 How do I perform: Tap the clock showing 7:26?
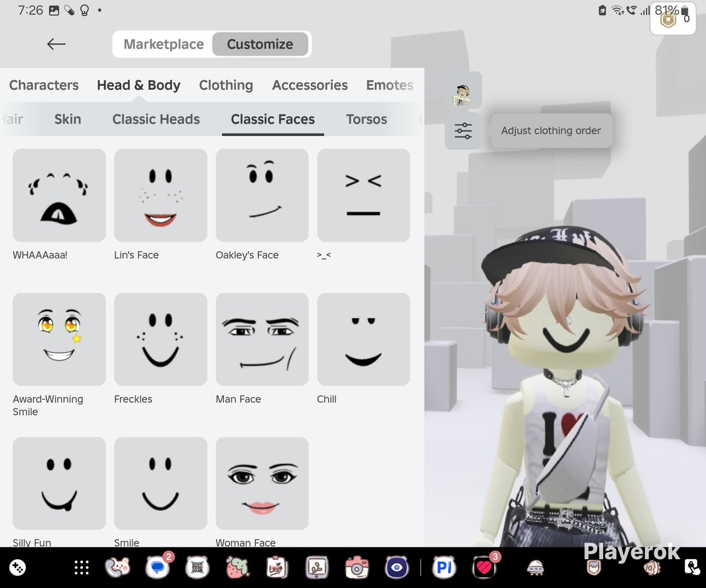click(x=31, y=10)
